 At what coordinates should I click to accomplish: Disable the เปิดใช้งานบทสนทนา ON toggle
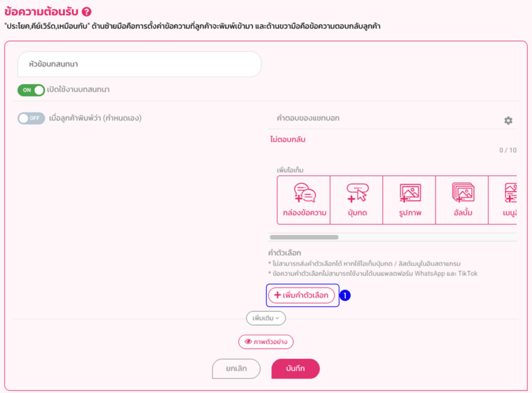pos(31,90)
